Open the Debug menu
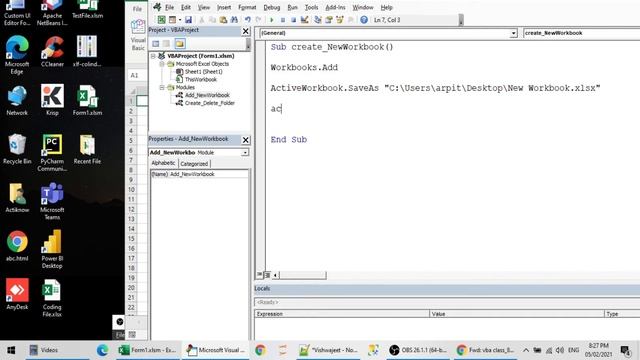The image size is (640, 360). click(271, 7)
